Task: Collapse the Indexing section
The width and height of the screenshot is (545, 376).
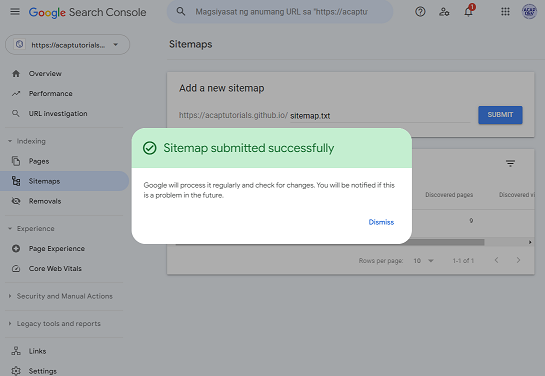Action: 27,141
